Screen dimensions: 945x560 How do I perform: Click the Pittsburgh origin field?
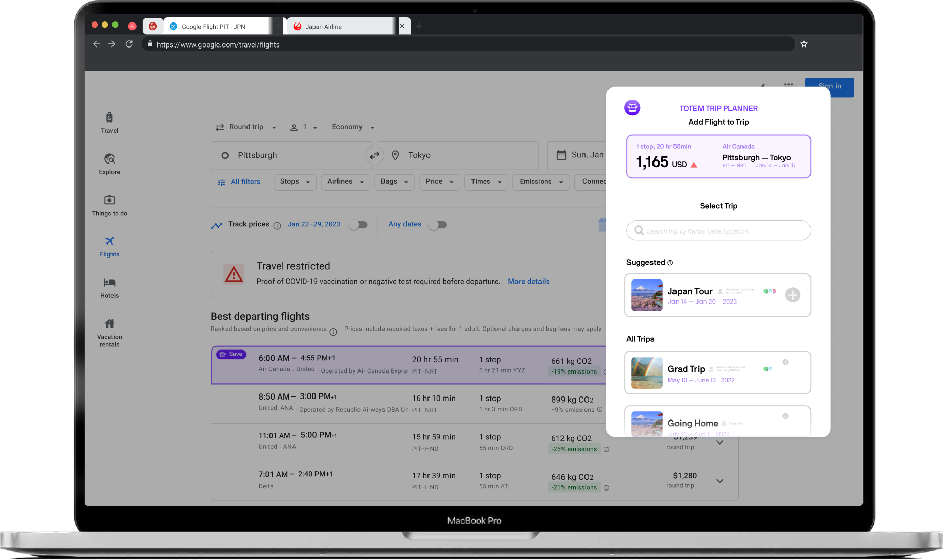[291, 155]
